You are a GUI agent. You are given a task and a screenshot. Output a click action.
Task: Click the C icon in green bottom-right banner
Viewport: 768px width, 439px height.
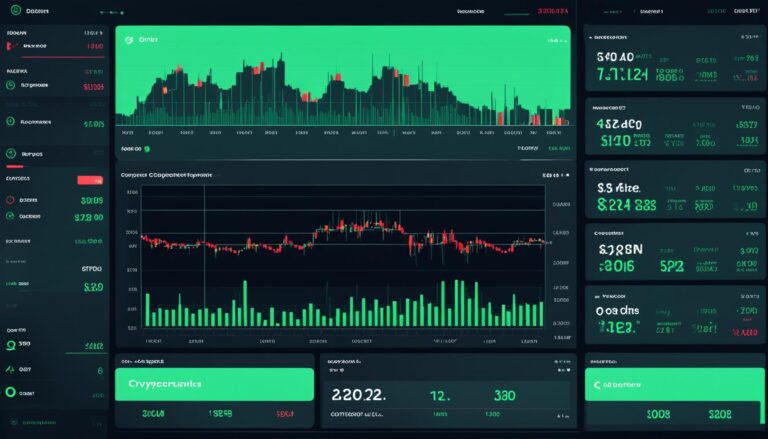597,385
